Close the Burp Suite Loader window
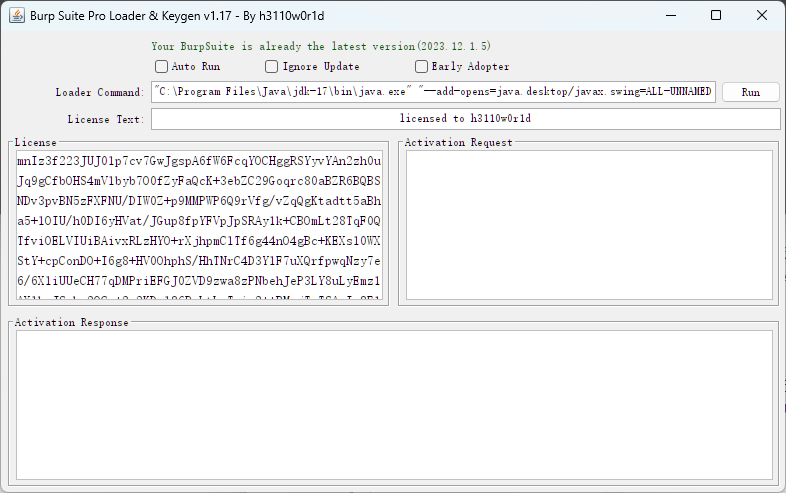This screenshot has width=786, height=493. [761, 16]
